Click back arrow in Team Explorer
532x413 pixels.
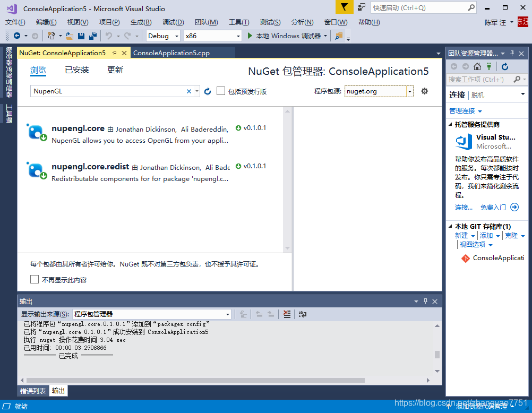coord(454,66)
